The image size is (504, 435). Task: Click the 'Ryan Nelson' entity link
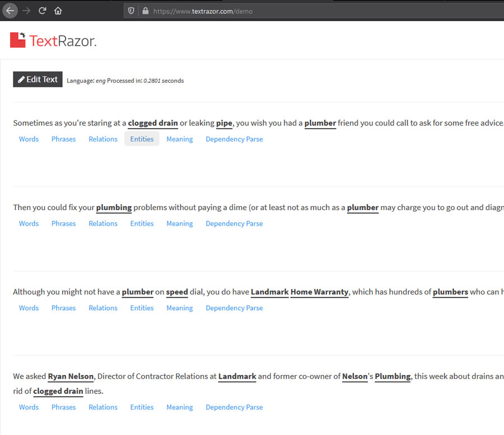tap(71, 376)
